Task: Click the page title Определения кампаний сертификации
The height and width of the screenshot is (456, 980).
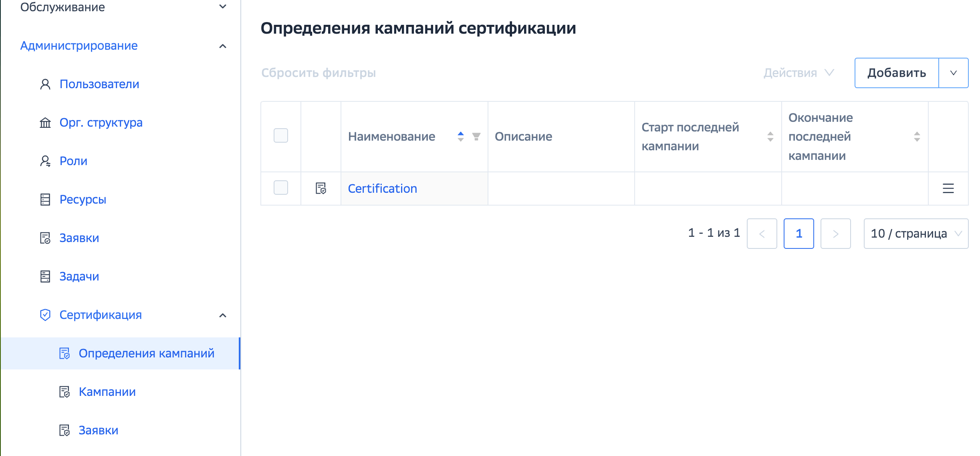Action: point(418,28)
